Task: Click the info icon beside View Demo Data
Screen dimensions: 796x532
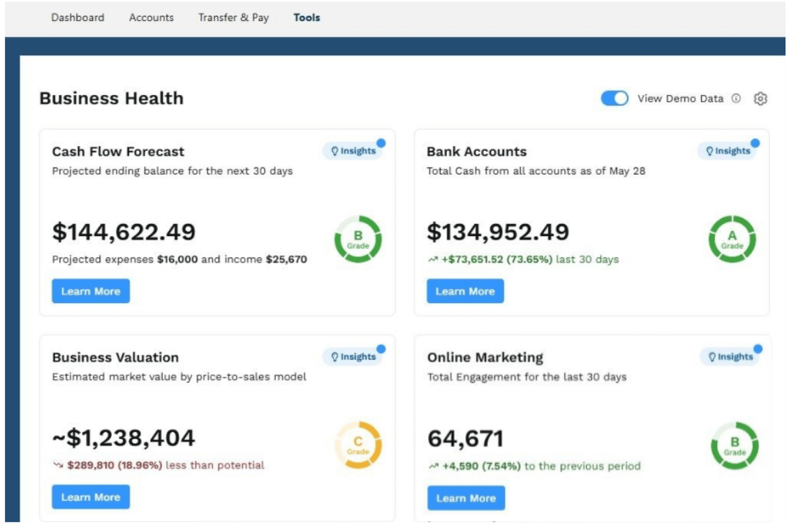Action: pos(736,98)
